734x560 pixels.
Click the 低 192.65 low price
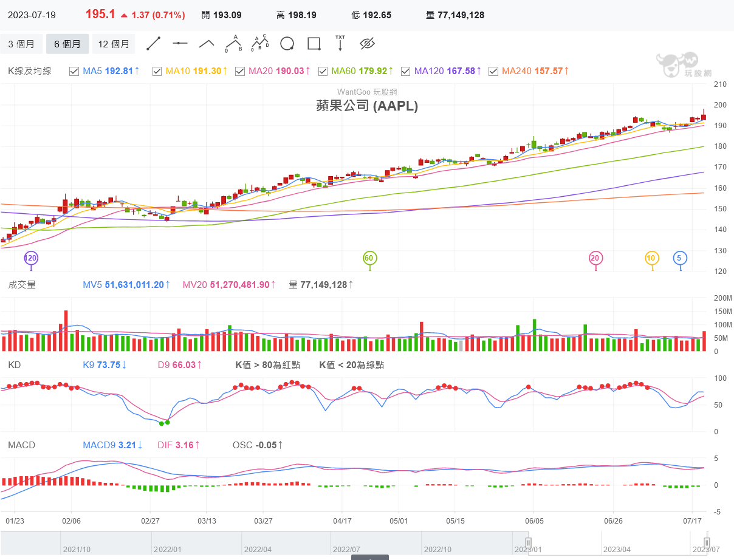click(x=372, y=15)
